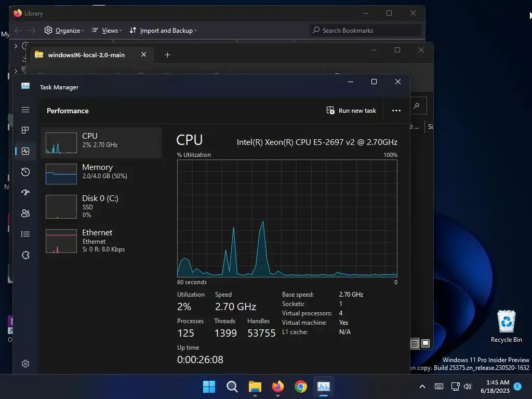The image size is (532, 399).
Task: Open App history page icon
Action: click(x=25, y=172)
